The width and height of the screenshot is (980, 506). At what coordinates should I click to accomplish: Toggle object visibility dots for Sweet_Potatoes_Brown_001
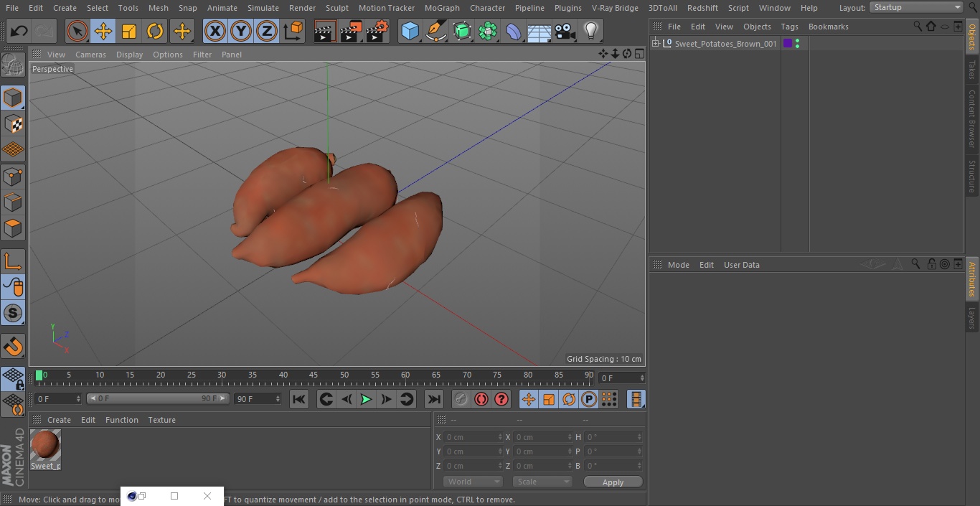(797, 44)
